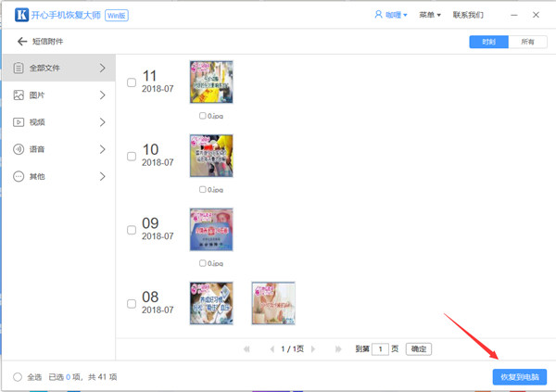Enable the 全选 select-all option
The width and height of the screenshot is (556, 392).
[19, 377]
